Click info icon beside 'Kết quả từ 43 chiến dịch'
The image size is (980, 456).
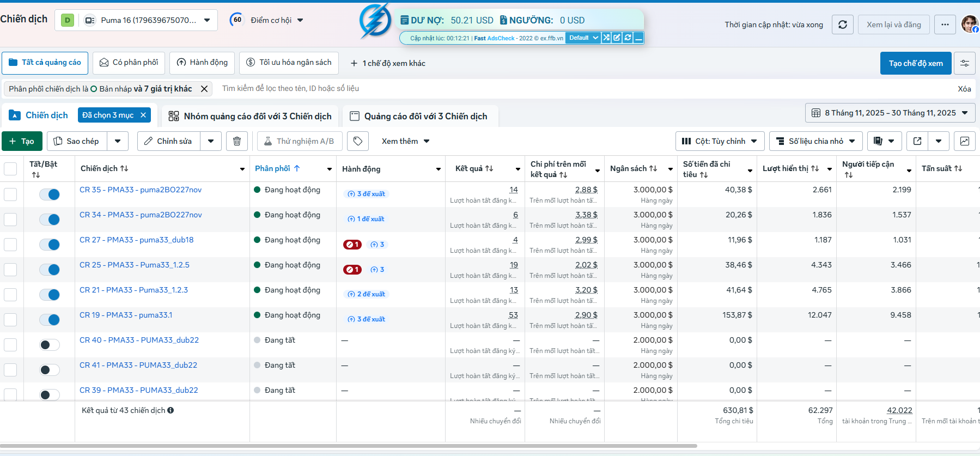(x=171, y=410)
